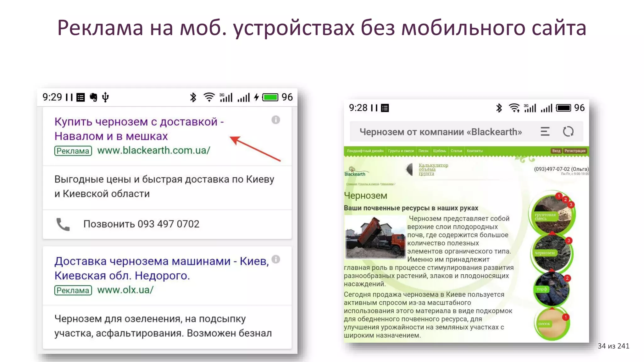Tap the Wi-Fi icon in left phone status bar
The width and height of the screenshot is (644, 362).
pos(209,97)
